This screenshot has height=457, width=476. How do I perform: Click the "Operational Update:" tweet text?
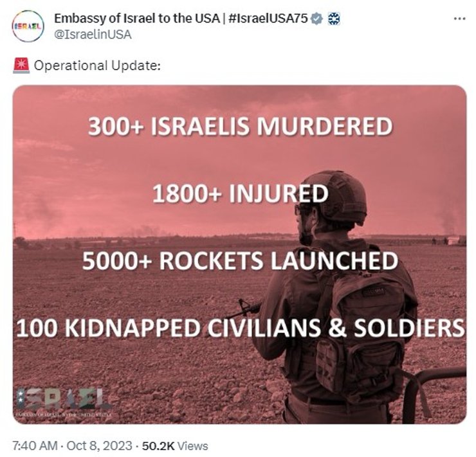[x=97, y=66]
